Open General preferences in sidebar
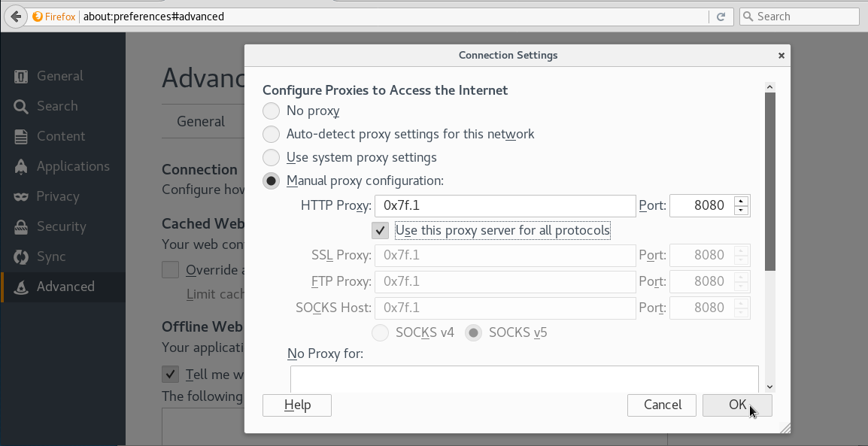Image resolution: width=868 pixels, height=446 pixels. tap(59, 76)
